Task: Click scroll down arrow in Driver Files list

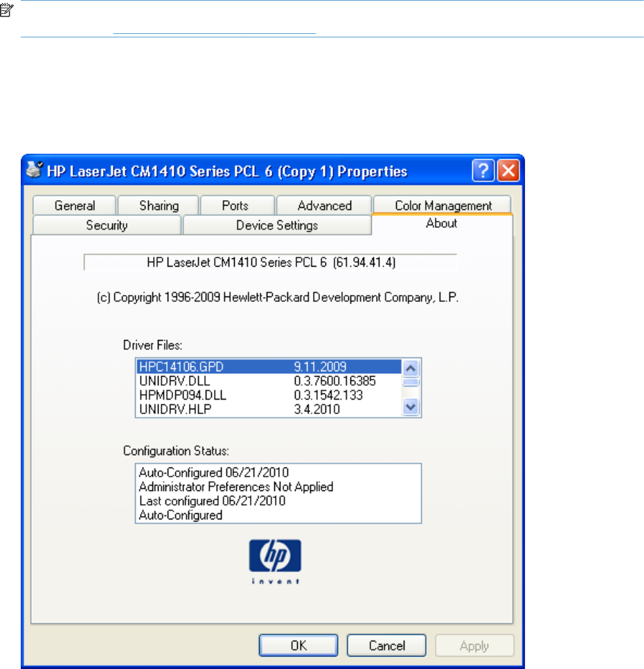Action: click(411, 407)
